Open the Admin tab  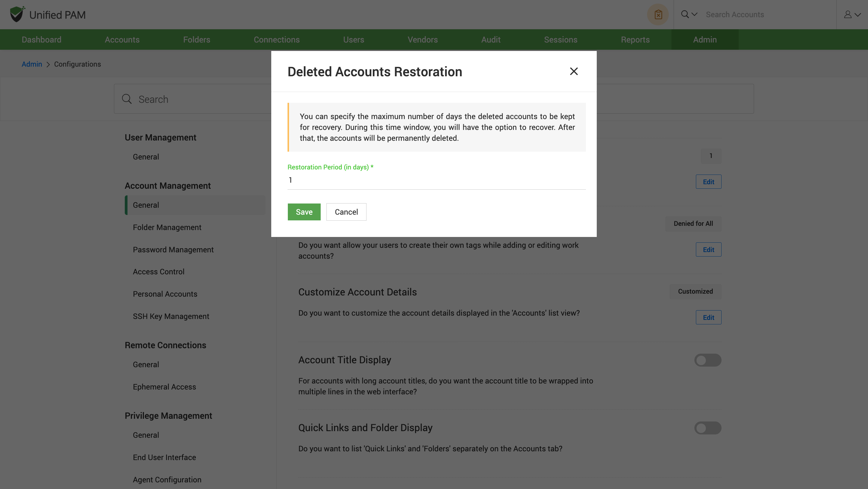click(705, 40)
